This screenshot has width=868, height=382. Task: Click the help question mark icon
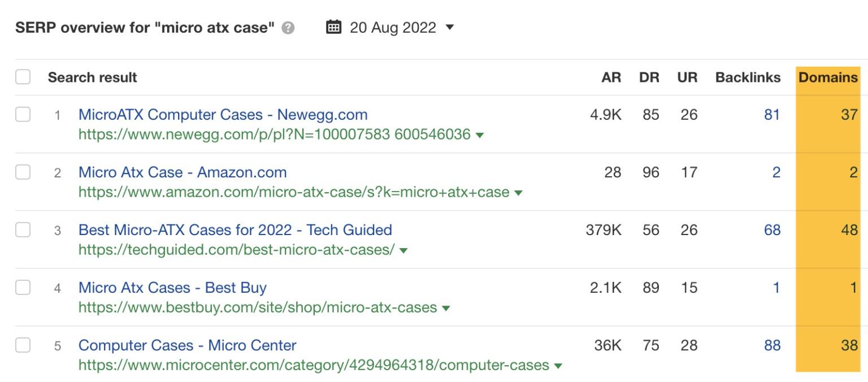[x=287, y=26]
